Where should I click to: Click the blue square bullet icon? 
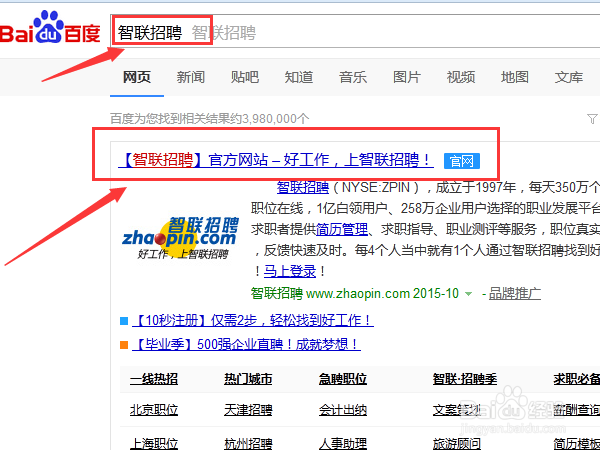(x=124, y=321)
